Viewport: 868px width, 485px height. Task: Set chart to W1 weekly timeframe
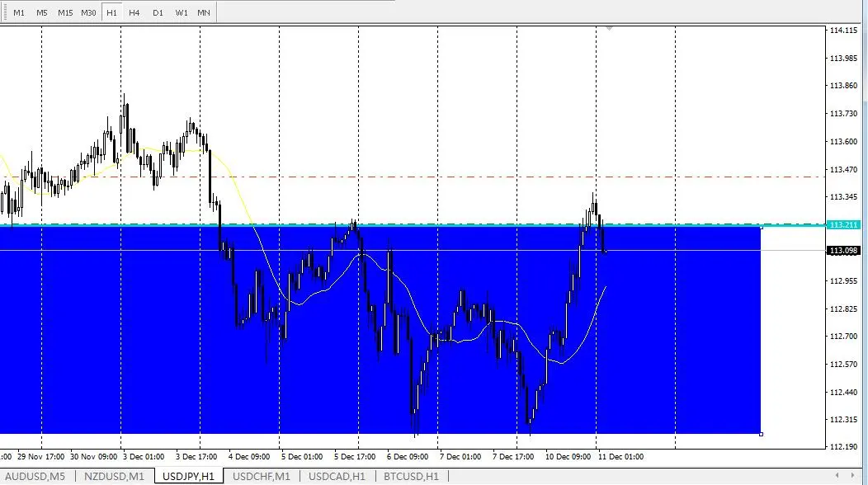pyautogui.click(x=182, y=12)
